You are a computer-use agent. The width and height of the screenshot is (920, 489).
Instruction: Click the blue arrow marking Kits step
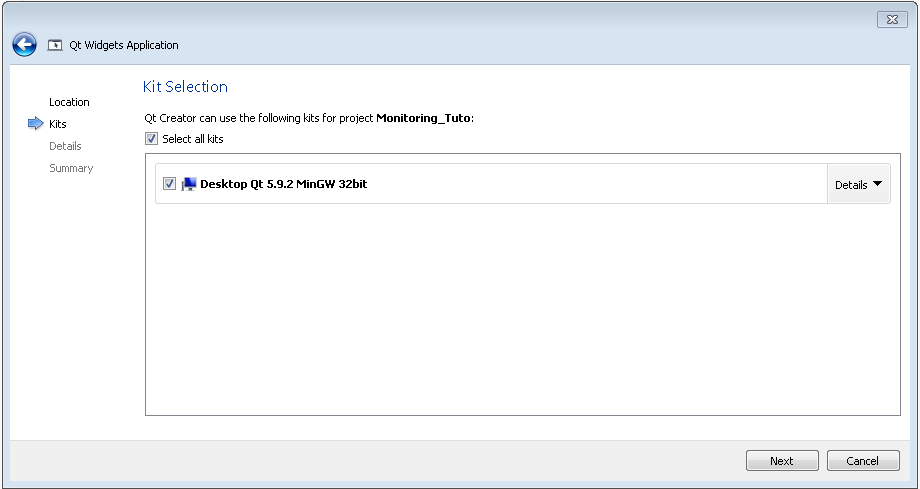click(36, 123)
